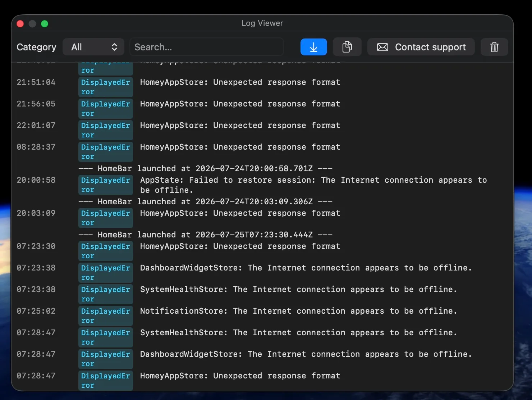Image resolution: width=532 pixels, height=400 pixels.
Task: Select the 08:28:37 timestamp
Action: [x=36, y=147]
